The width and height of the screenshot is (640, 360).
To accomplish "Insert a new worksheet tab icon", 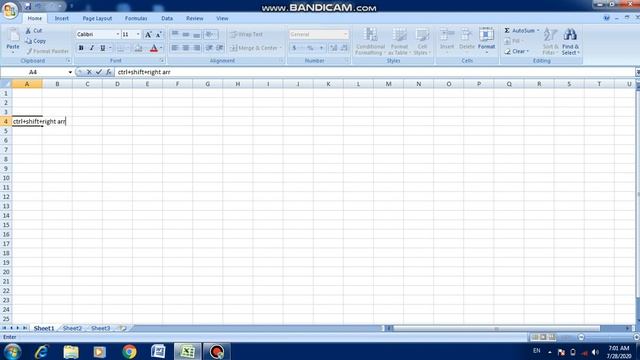I will [x=123, y=328].
